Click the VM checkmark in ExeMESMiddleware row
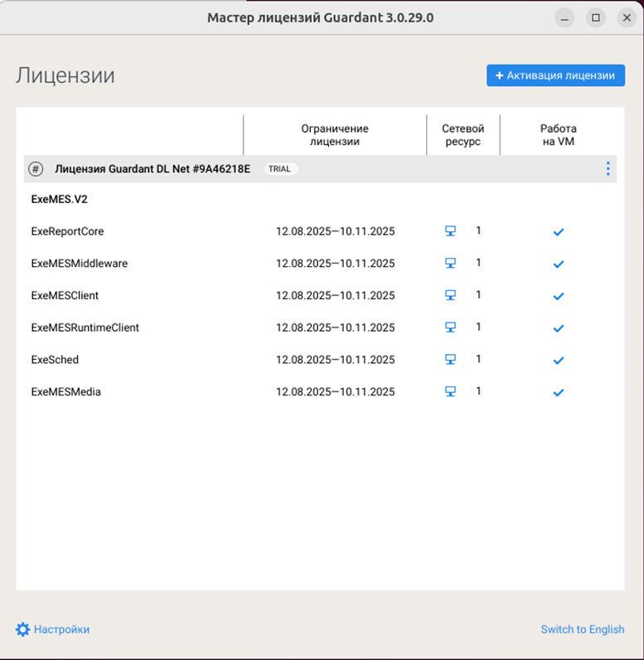Screen dimensions: 644x660 pyautogui.click(x=559, y=264)
